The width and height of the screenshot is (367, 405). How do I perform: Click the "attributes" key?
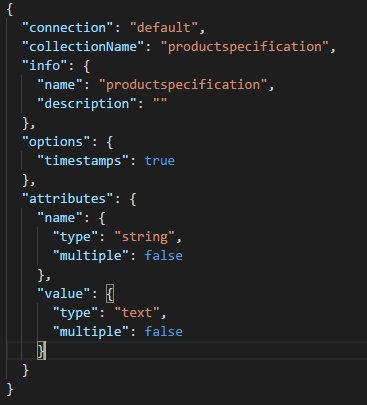68,199
